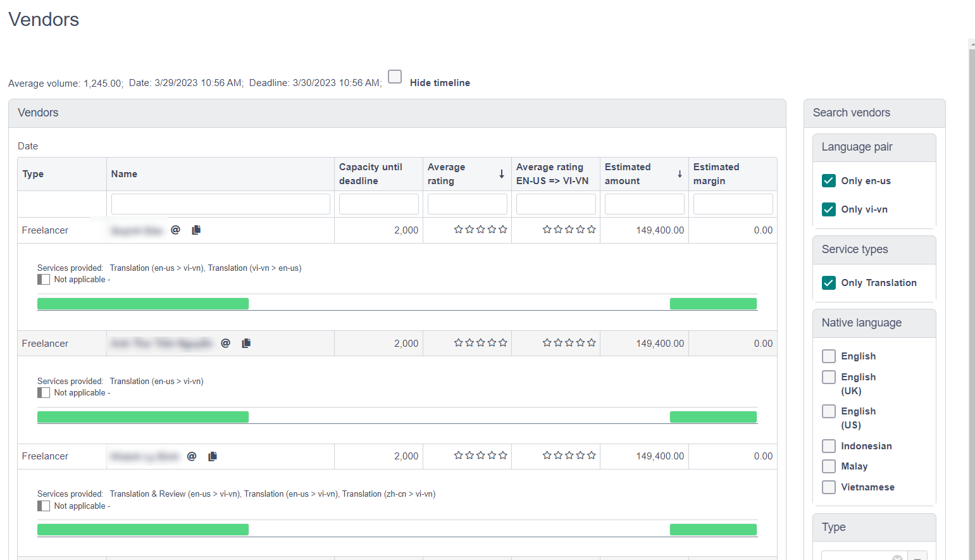Click the Service types panel header
Viewport: 975px width, 560px height.
click(x=874, y=250)
